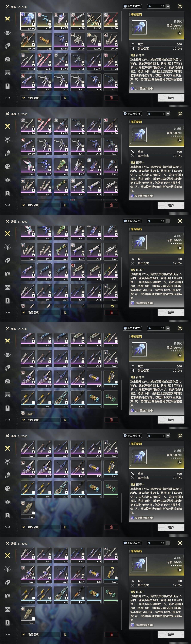This screenshot has height=644, width=191.
Task: Open the echoes demon-mask sidebar icon
Action: pyautogui.click(x=7, y=32)
